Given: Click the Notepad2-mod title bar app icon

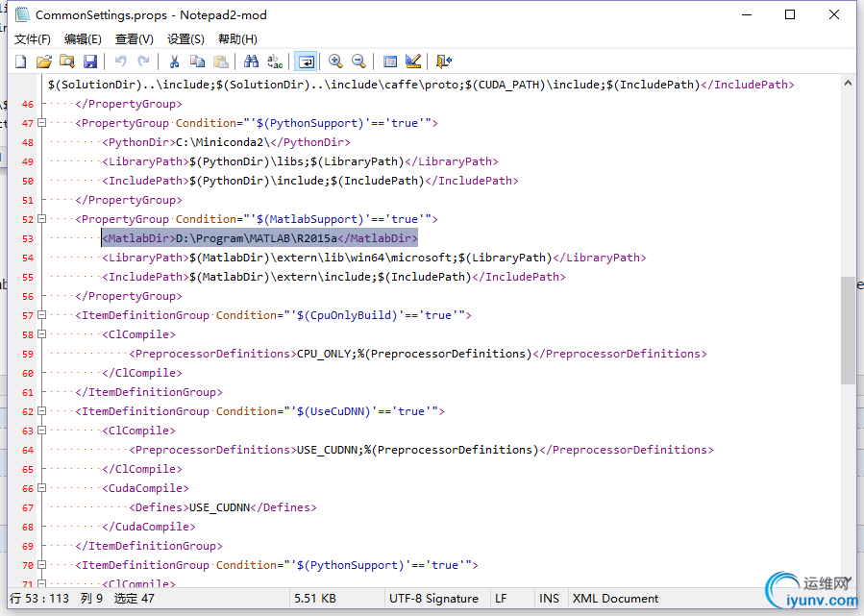Looking at the screenshot, I should (x=23, y=14).
